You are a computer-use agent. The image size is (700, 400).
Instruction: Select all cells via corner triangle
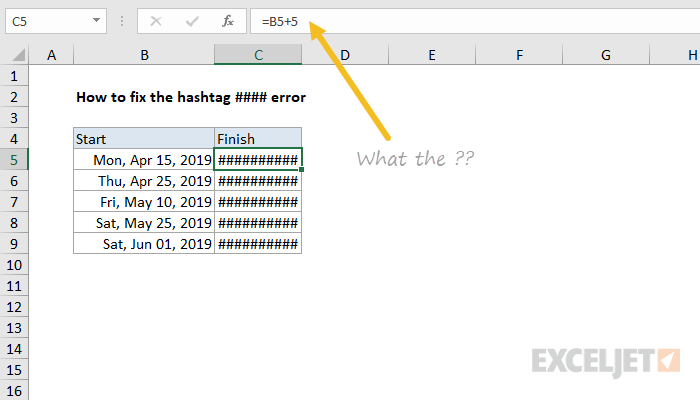pyautogui.click(x=18, y=55)
